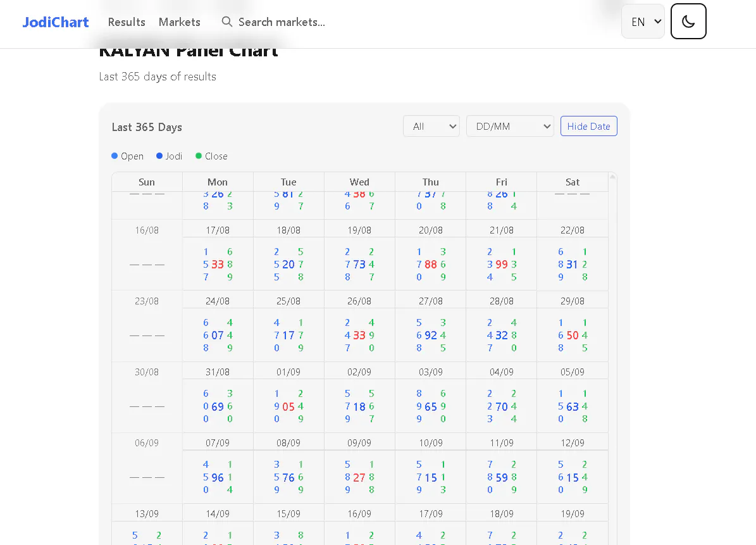Click the 24/08 date cell

click(x=218, y=301)
